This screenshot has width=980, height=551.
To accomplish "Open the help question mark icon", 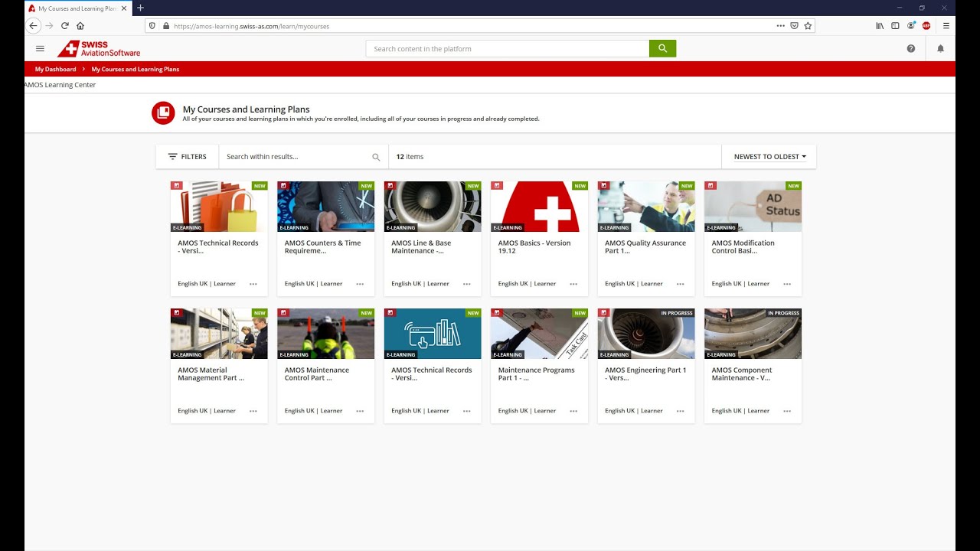I will [910, 48].
